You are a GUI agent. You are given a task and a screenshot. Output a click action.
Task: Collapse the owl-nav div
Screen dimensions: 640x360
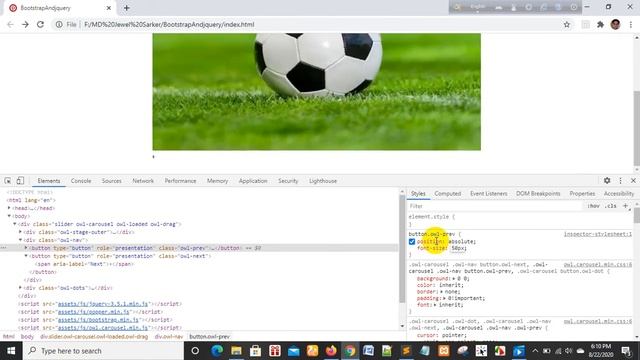(20, 240)
